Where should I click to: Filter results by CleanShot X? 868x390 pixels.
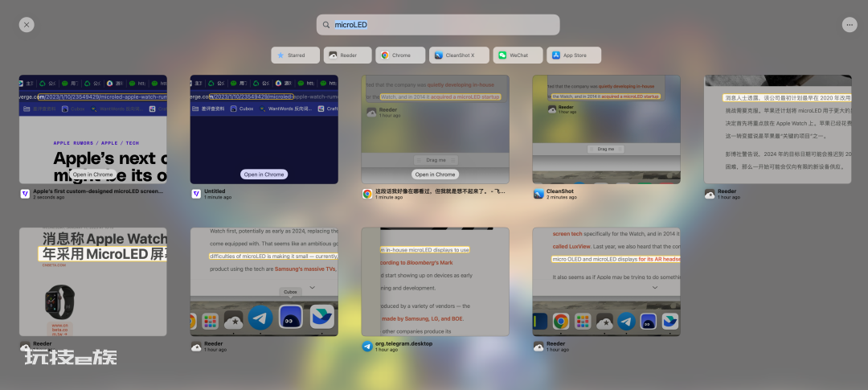(x=459, y=55)
